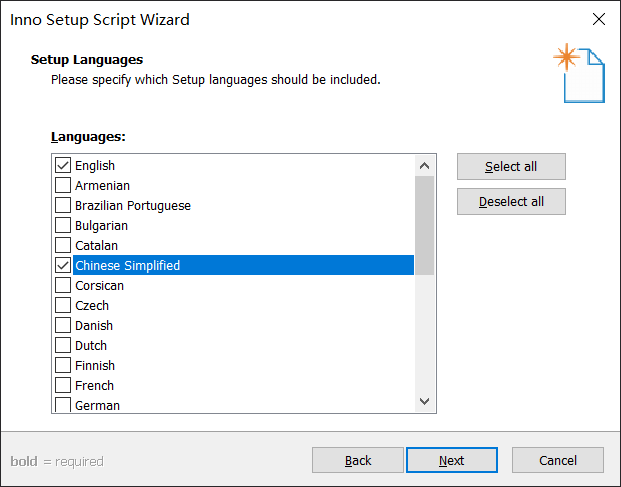Select the English row text

[95, 166]
